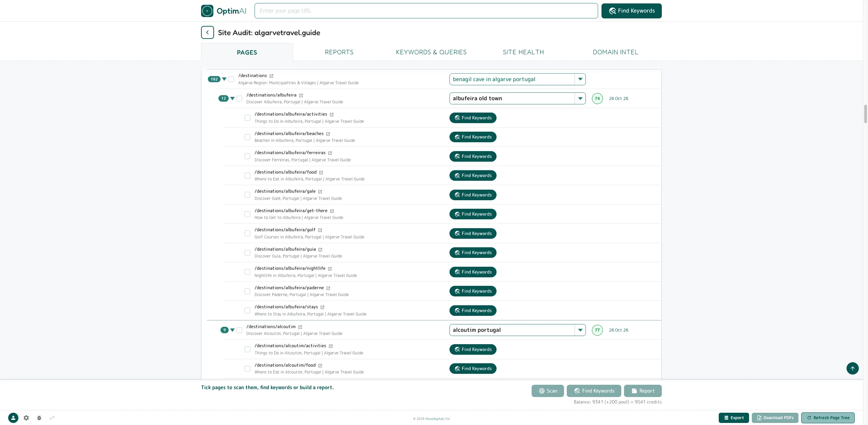Switch to the Reports tab

[x=339, y=52]
